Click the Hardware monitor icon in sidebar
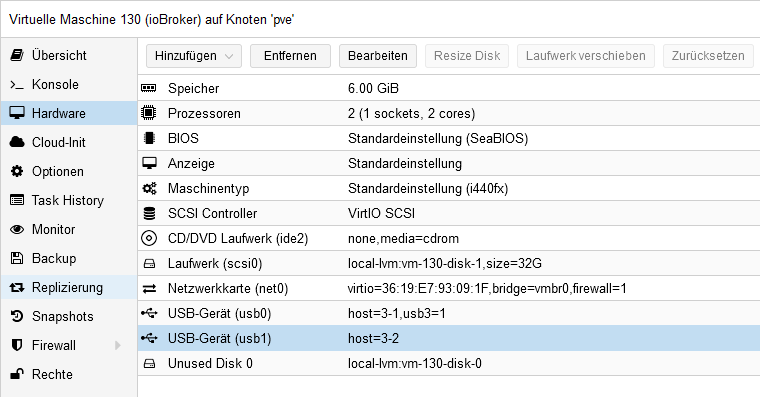The height and width of the screenshot is (397, 760). tap(17, 113)
